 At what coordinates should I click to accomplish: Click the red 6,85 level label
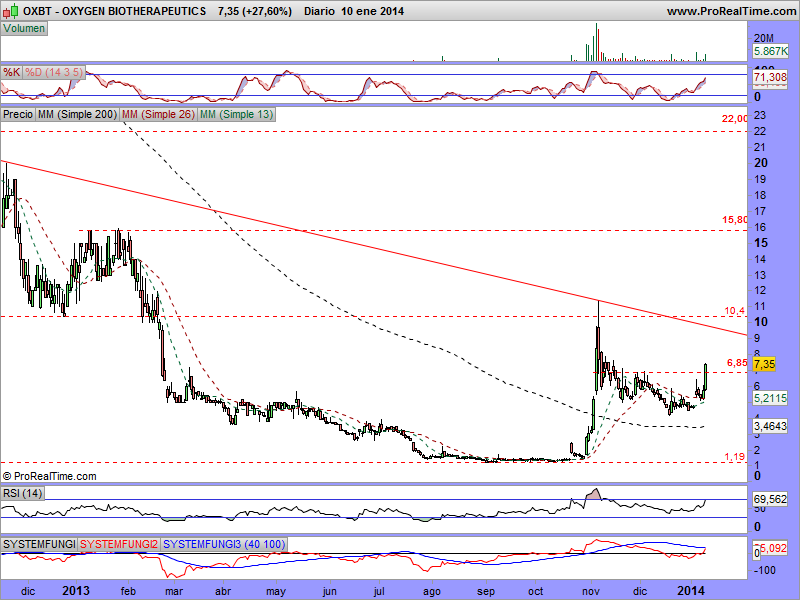pyautogui.click(x=737, y=363)
